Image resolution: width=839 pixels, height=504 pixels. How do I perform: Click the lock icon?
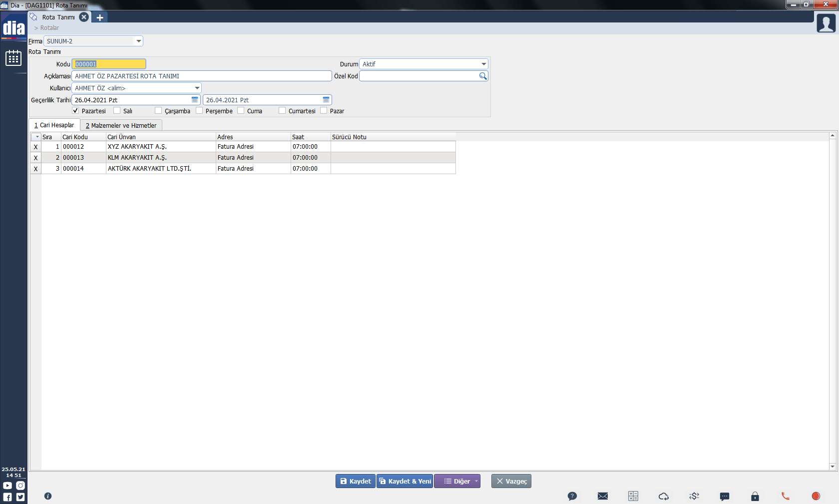pos(755,496)
